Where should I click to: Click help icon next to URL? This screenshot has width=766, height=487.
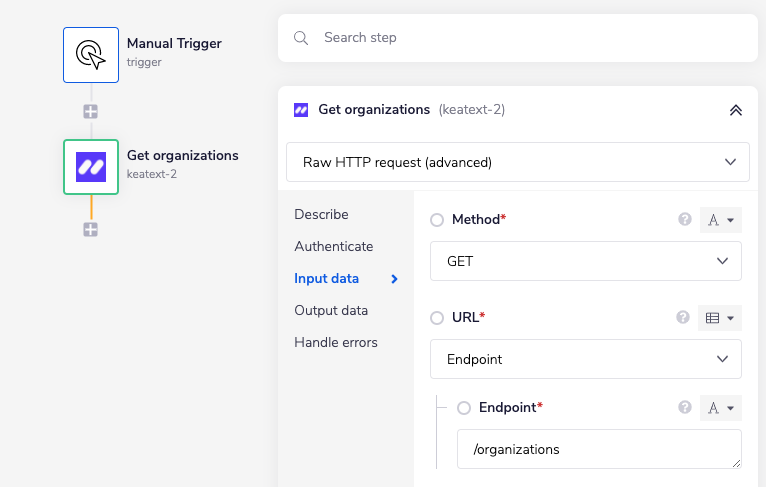685,318
